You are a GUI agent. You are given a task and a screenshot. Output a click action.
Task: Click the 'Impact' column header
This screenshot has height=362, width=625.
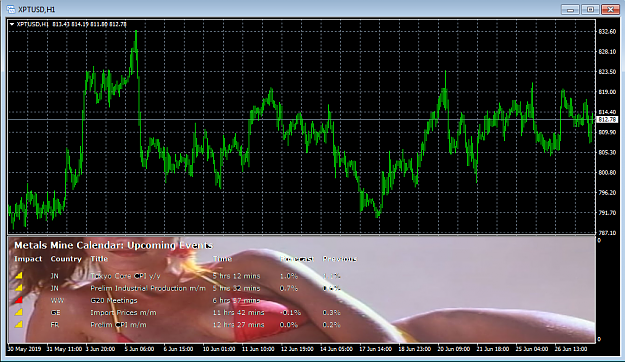[28, 259]
